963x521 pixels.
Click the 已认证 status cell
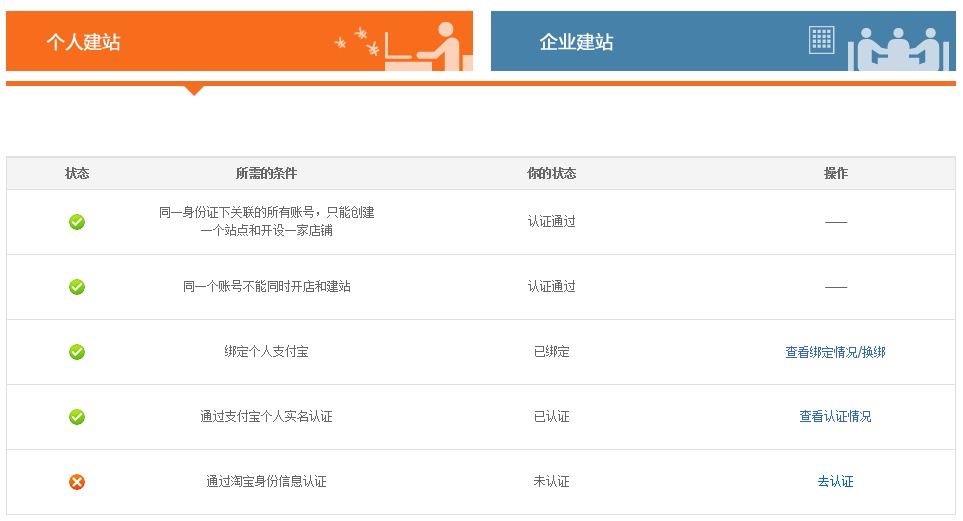[552, 417]
